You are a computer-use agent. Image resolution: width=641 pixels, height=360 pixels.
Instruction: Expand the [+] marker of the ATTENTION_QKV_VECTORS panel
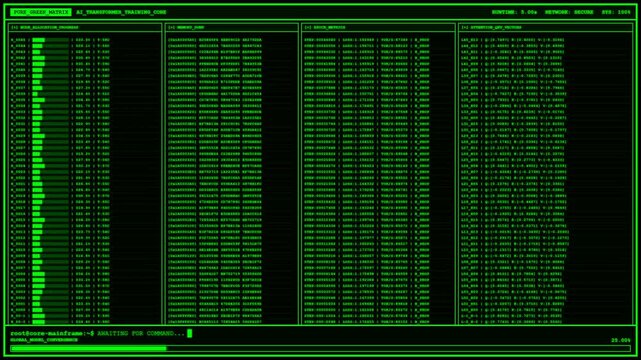coord(465,27)
